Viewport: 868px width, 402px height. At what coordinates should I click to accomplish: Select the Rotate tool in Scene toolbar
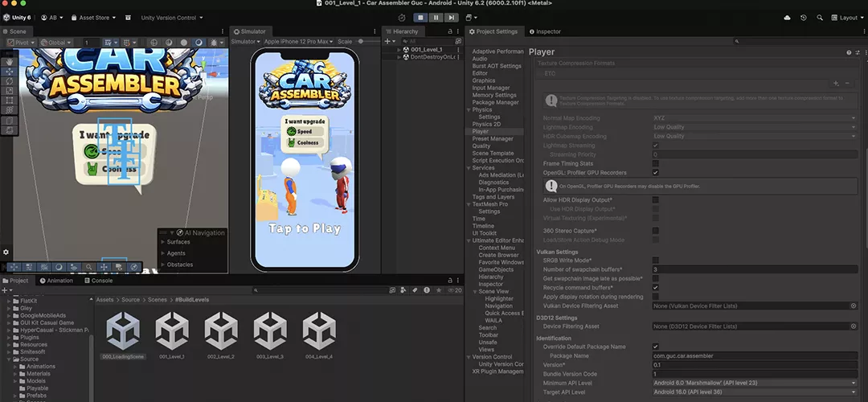point(8,81)
